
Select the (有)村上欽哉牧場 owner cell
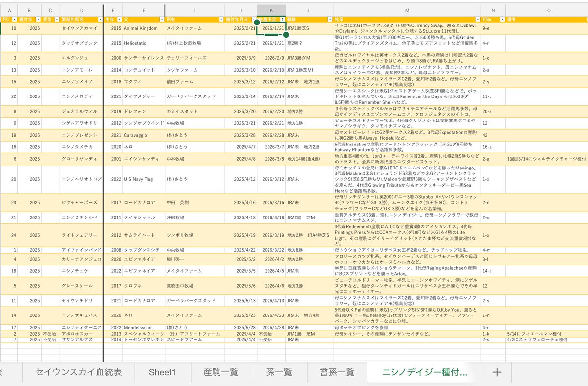(x=194, y=43)
